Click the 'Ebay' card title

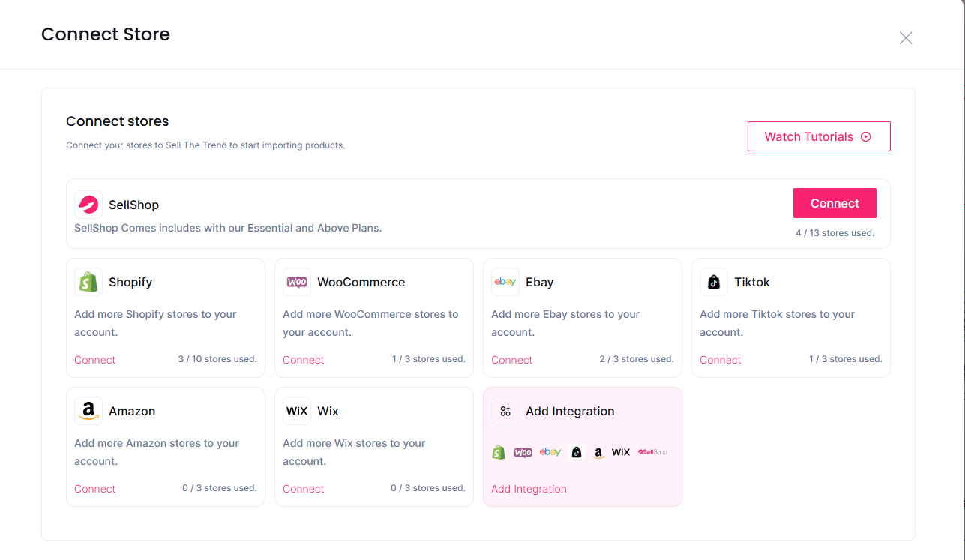tap(540, 283)
